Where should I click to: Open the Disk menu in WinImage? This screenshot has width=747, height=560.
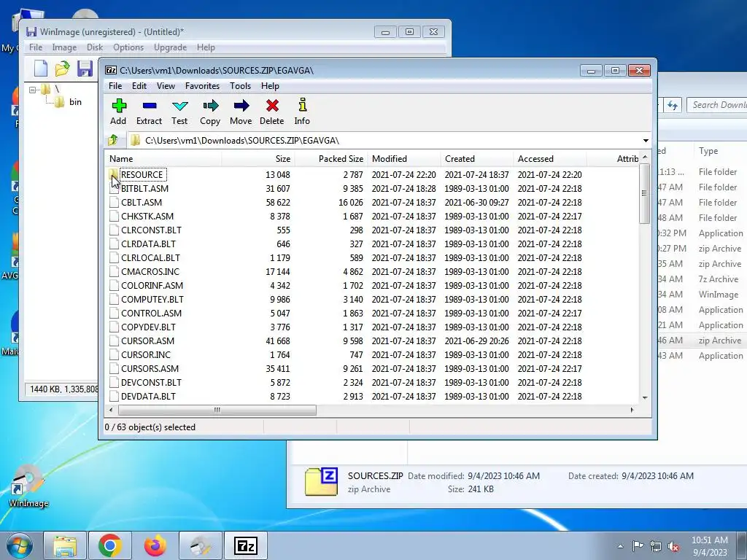coord(95,47)
